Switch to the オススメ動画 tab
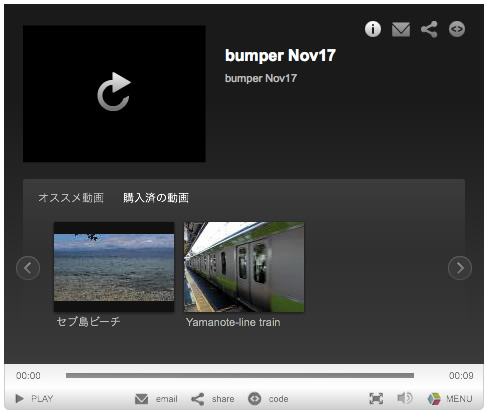The height and width of the screenshot is (413, 485). [x=71, y=198]
